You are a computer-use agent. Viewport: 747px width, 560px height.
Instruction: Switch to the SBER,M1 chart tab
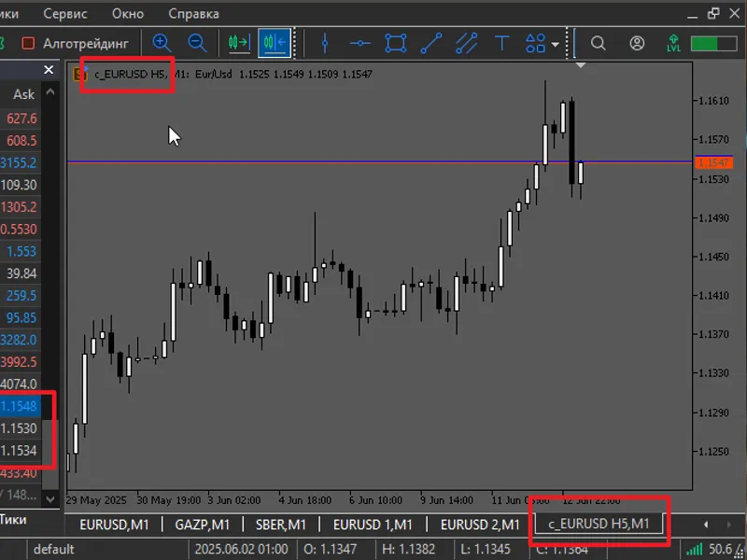(281, 525)
